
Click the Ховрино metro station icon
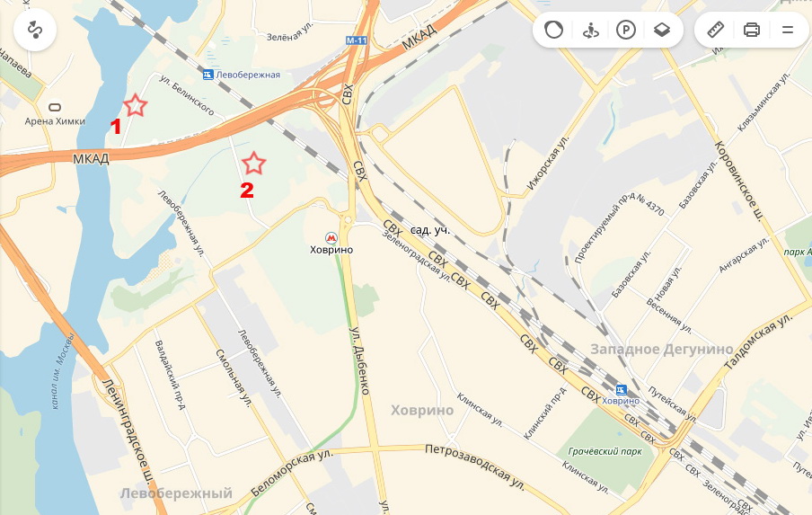click(x=331, y=238)
